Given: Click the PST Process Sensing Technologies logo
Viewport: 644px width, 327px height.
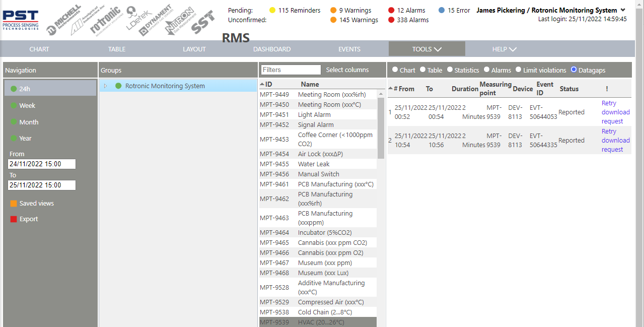Looking at the screenshot, I should (x=21, y=21).
